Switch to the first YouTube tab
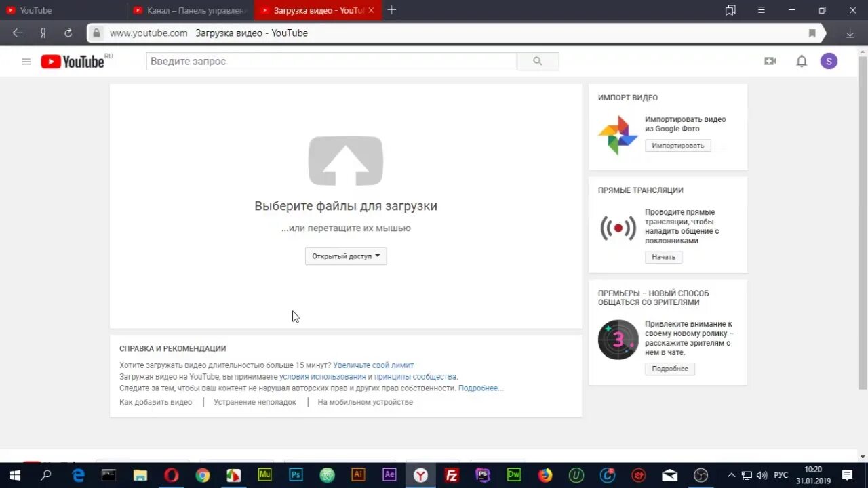 click(64, 10)
